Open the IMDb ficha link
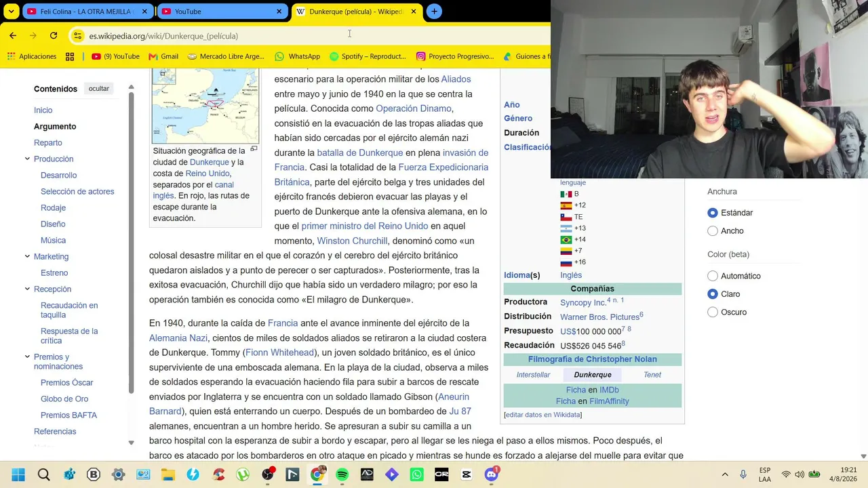Screen dimensions: 868x488 tap(609, 390)
